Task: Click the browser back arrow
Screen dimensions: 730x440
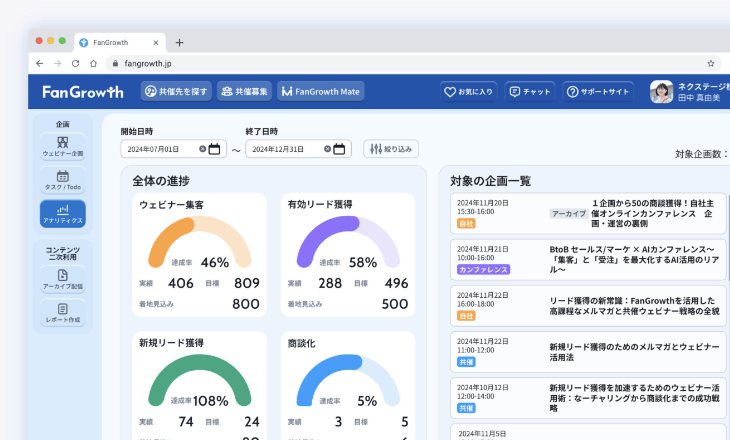Action: pos(40,63)
